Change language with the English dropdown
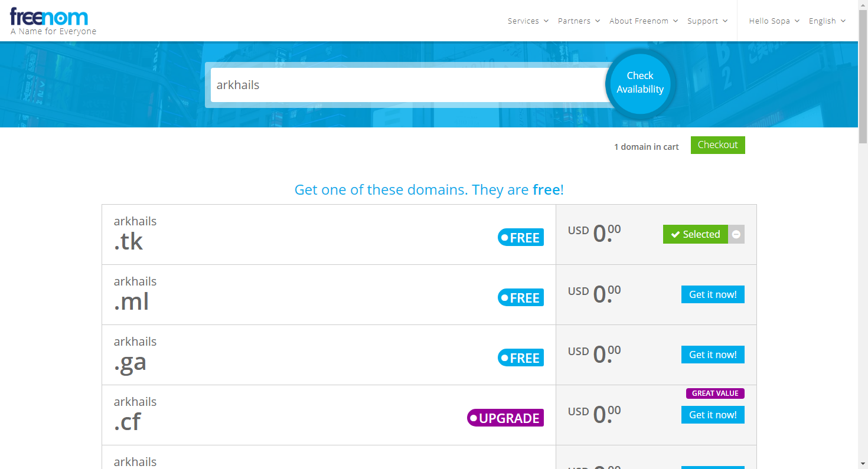This screenshot has width=868, height=469. 827,21
